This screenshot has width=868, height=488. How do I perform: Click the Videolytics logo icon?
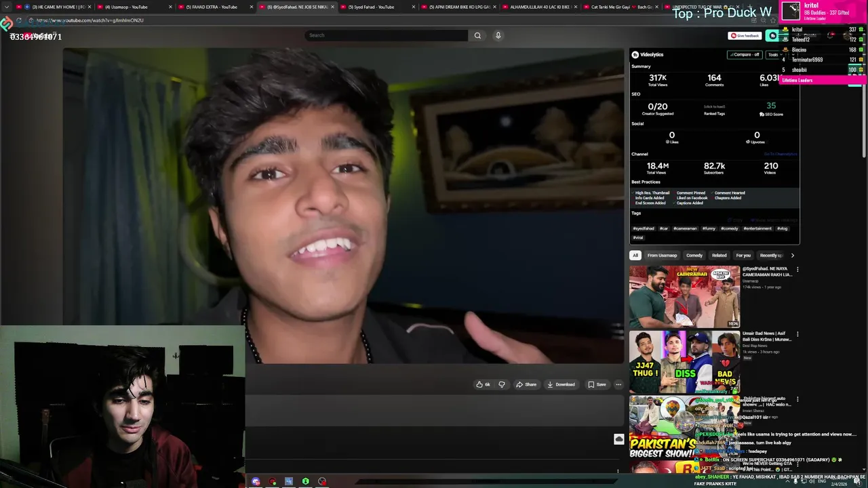(x=635, y=54)
